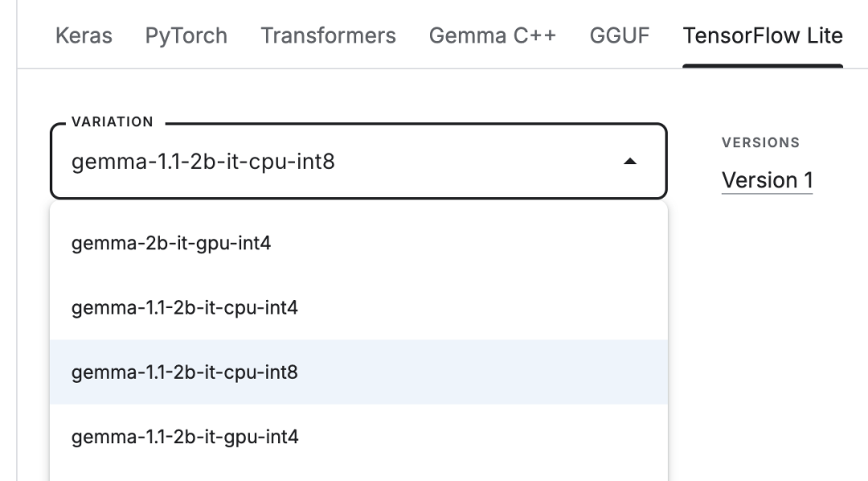Click the dark underline beneath TensorFlow Lite
Image resolution: width=868 pixels, height=481 pixels.
762,66
